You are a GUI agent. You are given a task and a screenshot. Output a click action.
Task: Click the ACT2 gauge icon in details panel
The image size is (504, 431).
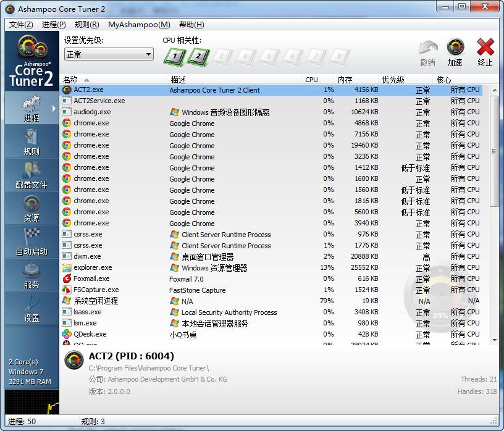[x=74, y=360]
